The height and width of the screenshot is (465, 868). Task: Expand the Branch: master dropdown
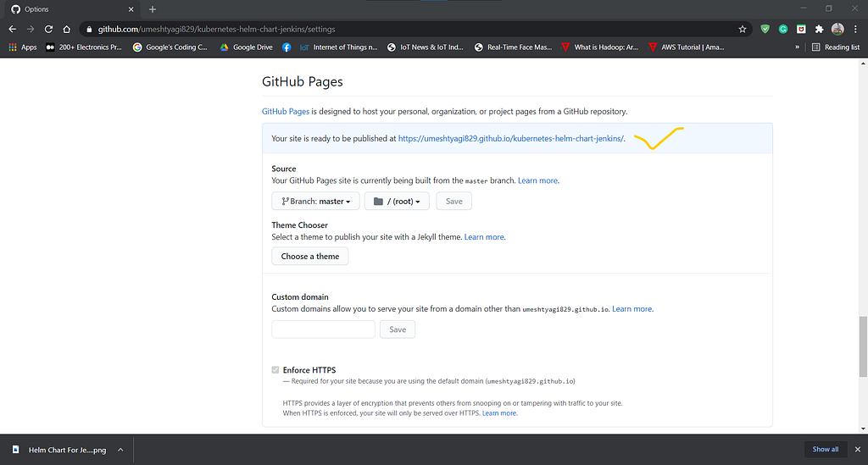(315, 202)
